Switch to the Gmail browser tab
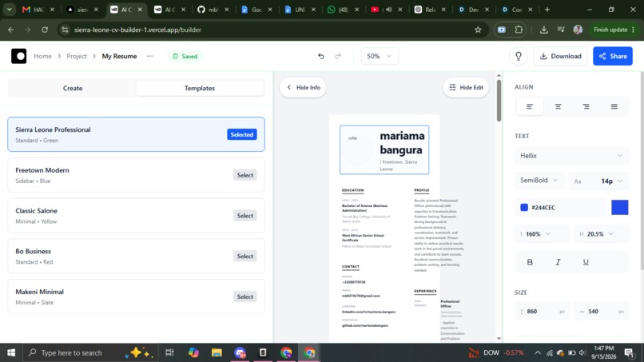 tap(38, 10)
